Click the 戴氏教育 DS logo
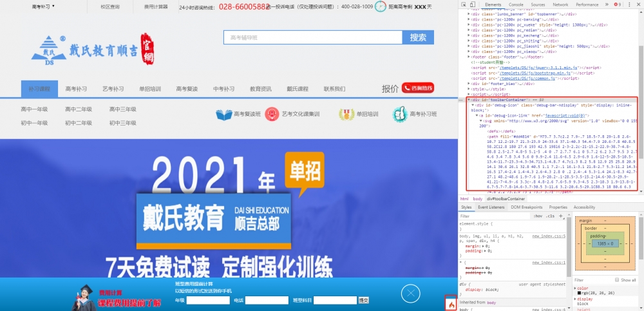The image size is (644, 311). pos(48,50)
